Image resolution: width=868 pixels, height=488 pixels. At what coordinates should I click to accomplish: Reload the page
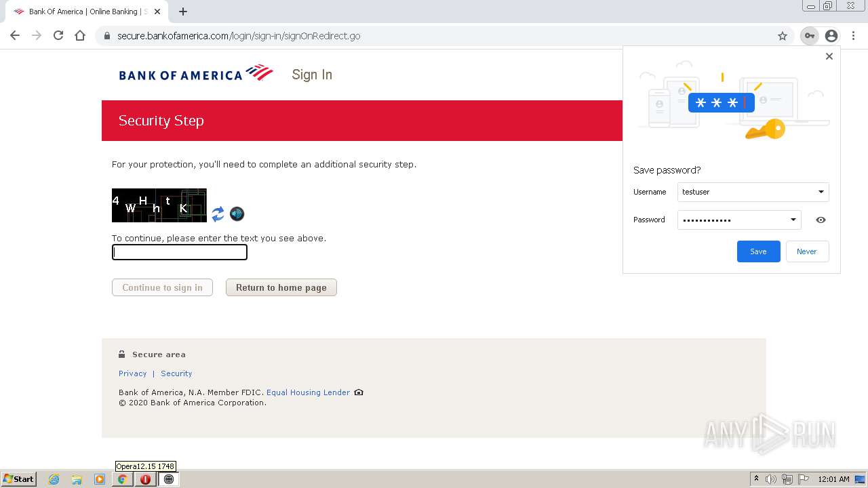pyautogui.click(x=58, y=35)
